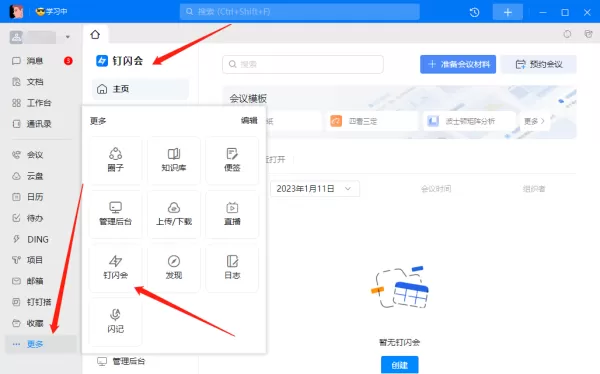
Task: Click the 预约会议 button
Action: (538, 64)
